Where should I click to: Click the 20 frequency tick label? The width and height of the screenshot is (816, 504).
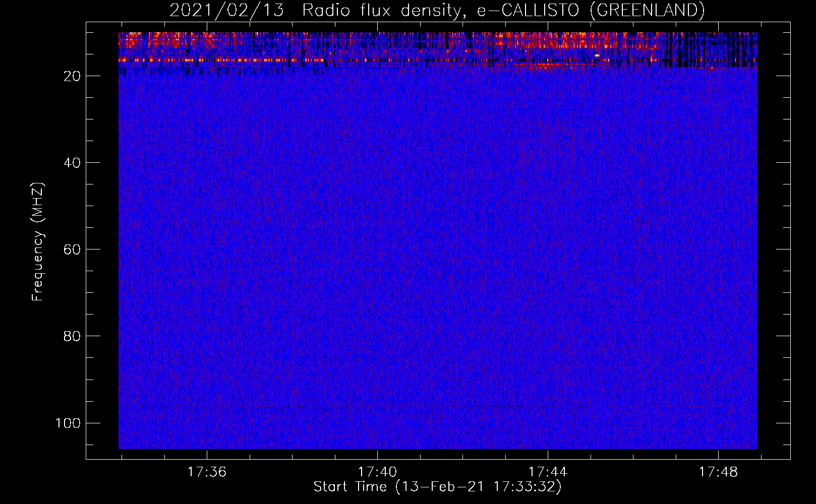[x=72, y=76]
